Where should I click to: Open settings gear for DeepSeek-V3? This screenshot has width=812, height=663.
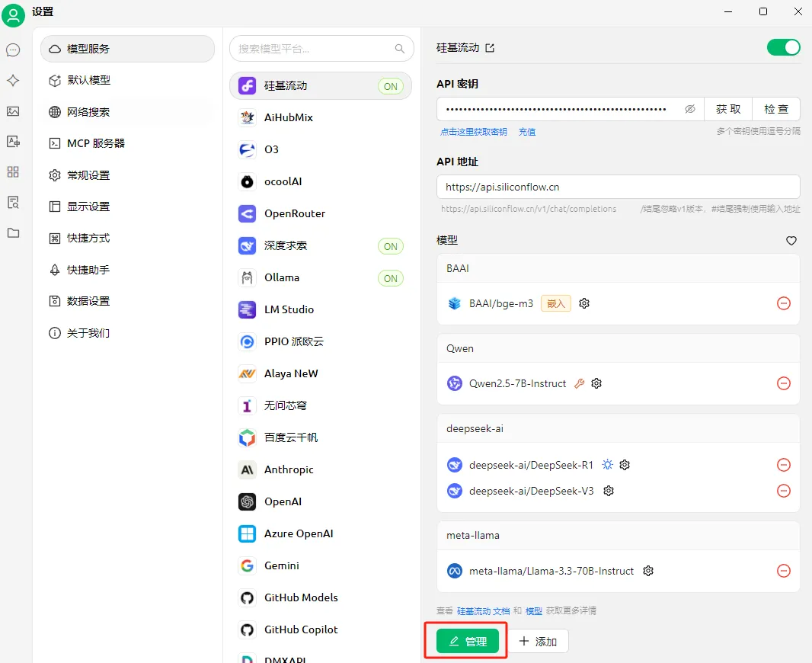[x=609, y=491]
